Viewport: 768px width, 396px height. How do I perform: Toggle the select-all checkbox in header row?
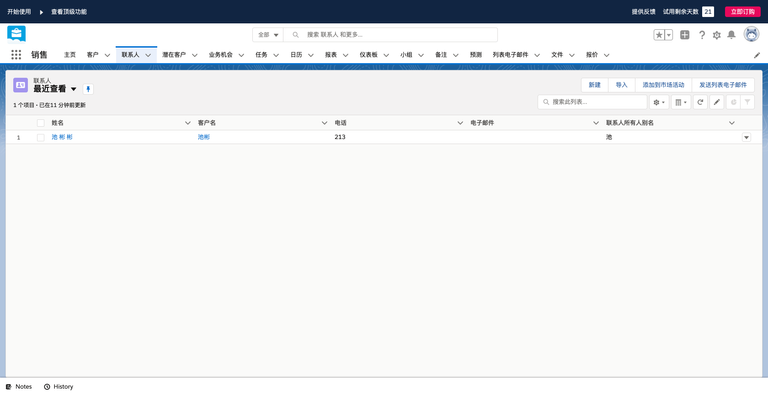(x=41, y=123)
